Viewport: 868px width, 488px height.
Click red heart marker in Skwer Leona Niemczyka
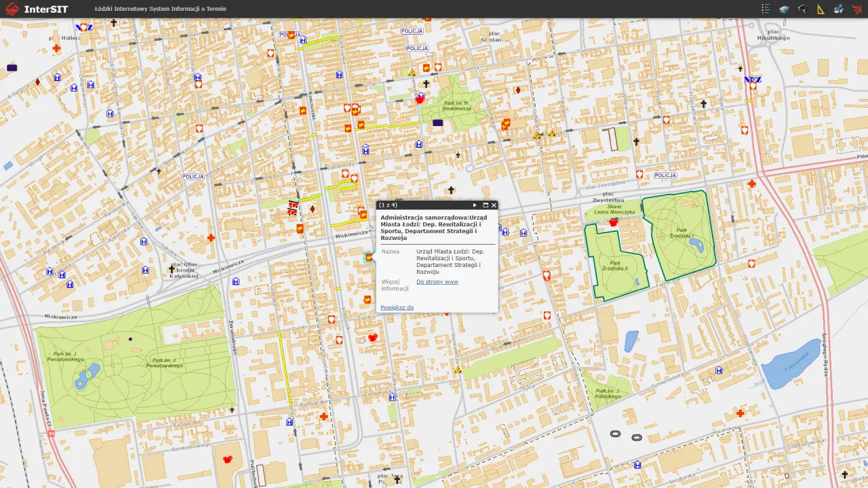tap(614, 222)
